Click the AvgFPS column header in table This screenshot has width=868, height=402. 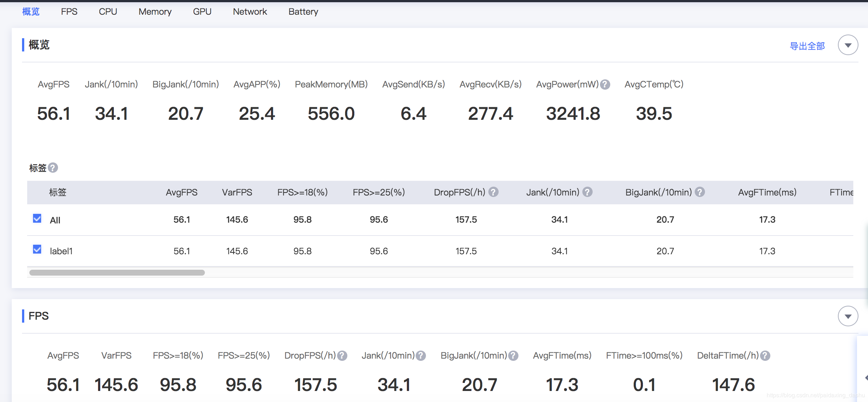coord(181,192)
